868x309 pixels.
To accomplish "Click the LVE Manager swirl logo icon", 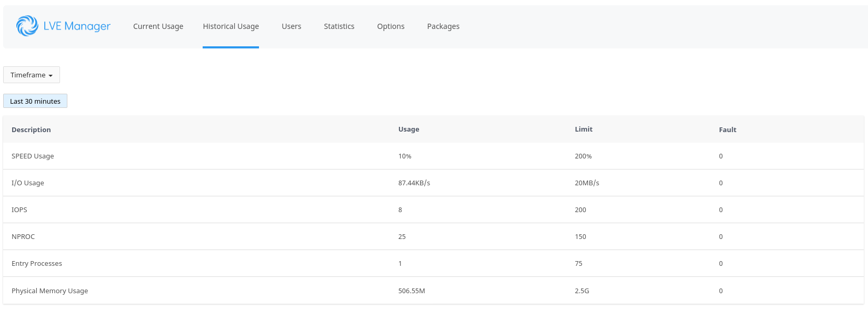I will [x=27, y=26].
